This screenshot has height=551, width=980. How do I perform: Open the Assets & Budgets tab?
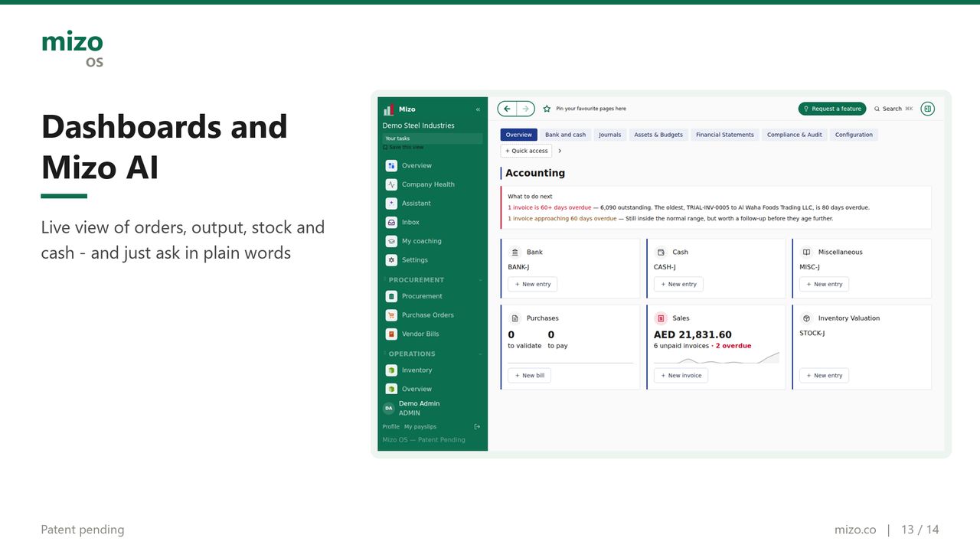pos(658,135)
